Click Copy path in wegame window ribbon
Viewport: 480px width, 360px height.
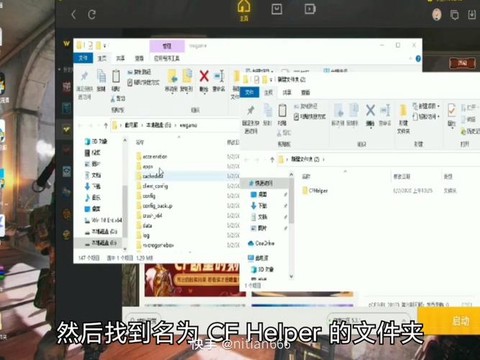click(140, 72)
